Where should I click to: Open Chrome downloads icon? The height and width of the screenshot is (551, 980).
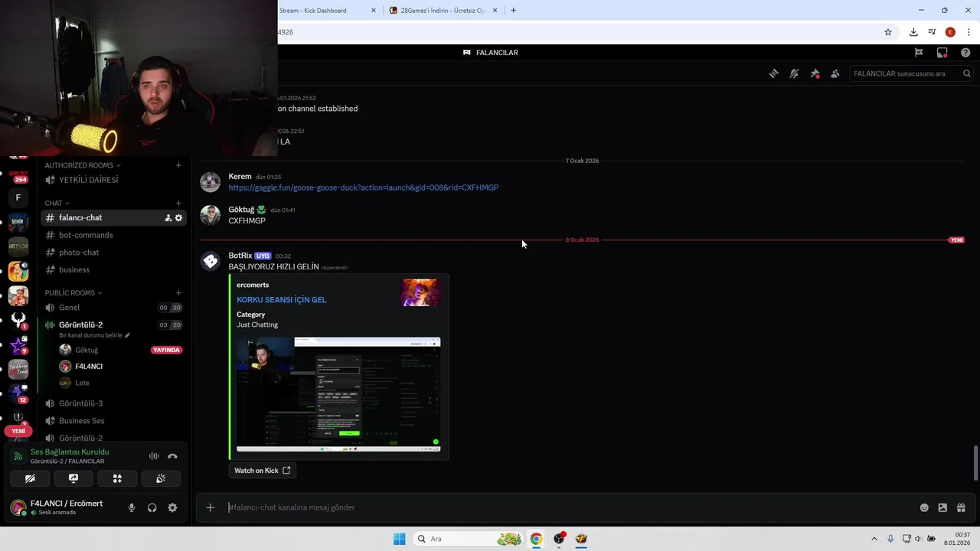point(913,32)
